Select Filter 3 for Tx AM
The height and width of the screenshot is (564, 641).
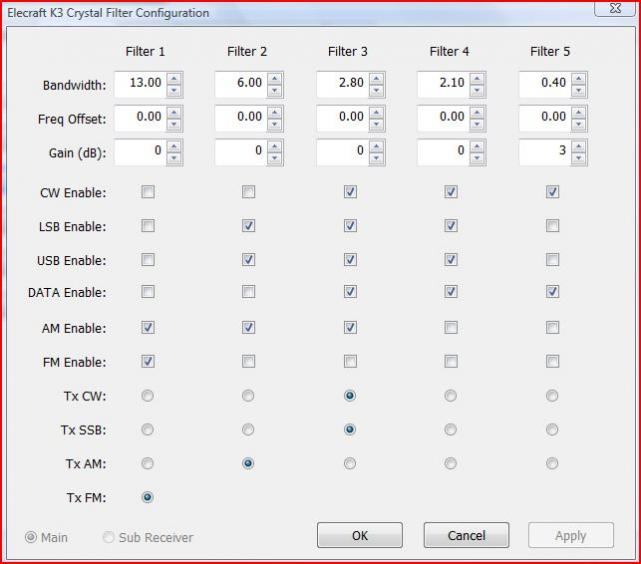[x=350, y=463]
